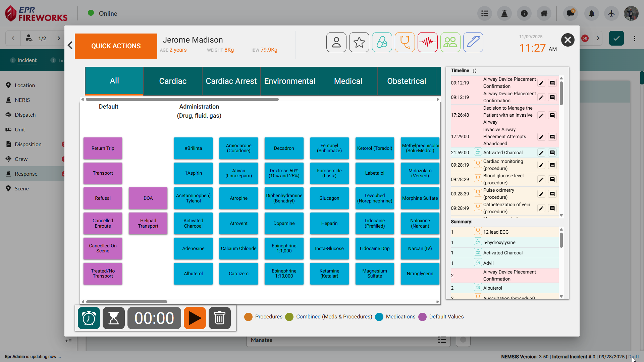Click the Activated Charcoal medication button
Image resolution: width=644 pixels, height=362 pixels.
coord(193,223)
